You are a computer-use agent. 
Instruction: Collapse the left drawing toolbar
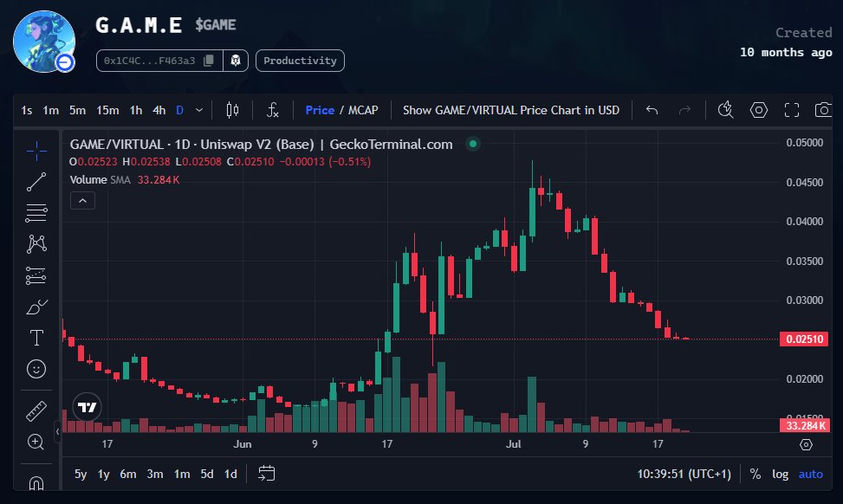tap(57, 431)
